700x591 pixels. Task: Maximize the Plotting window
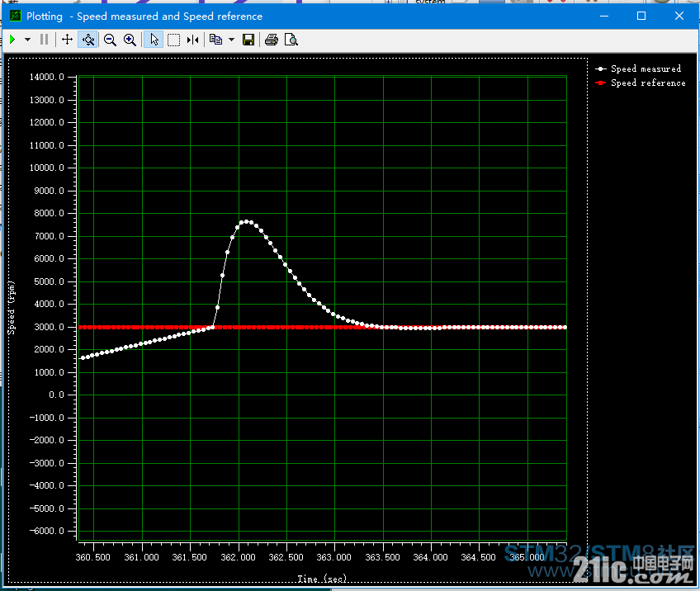(x=641, y=16)
